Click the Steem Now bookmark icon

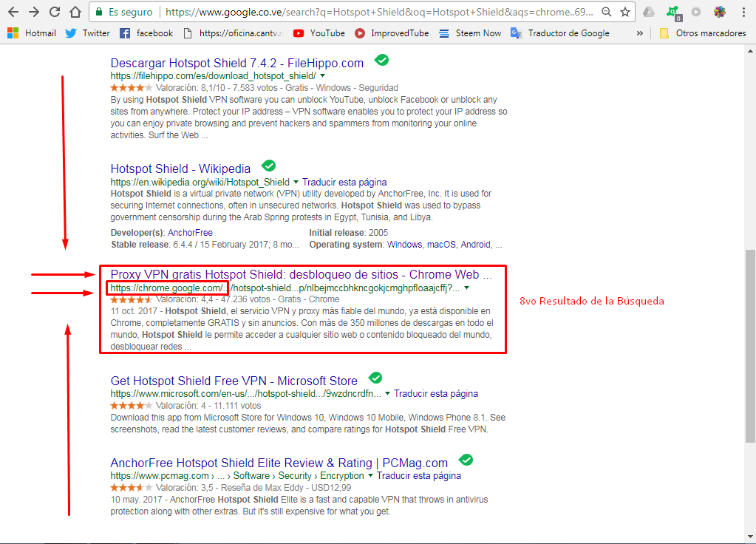444,33
